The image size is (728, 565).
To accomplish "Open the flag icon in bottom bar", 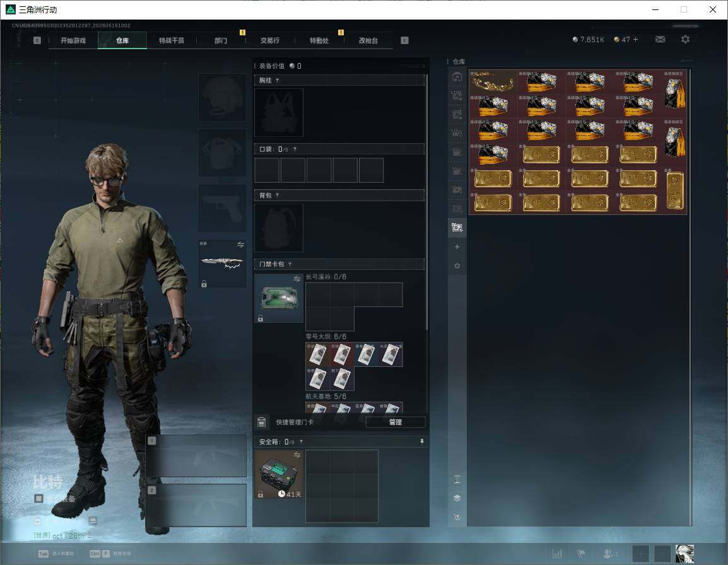I will pos(581,554).
